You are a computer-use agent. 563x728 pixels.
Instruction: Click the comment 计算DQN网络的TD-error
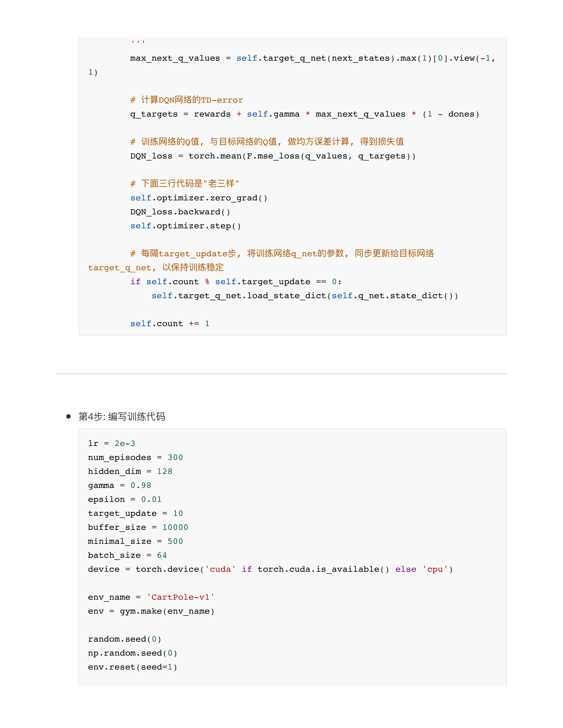pyautogui.click(x=187, y=100)
